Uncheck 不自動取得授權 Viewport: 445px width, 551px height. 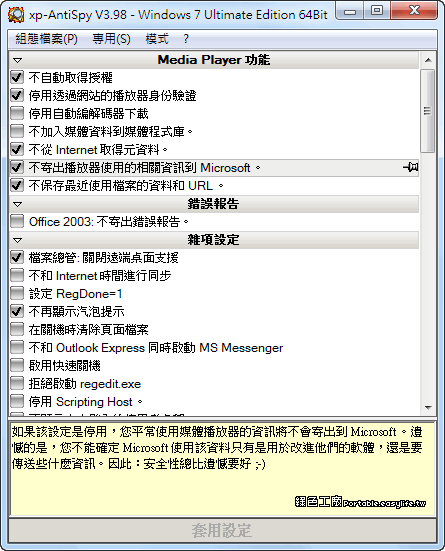tap(17, 77)
